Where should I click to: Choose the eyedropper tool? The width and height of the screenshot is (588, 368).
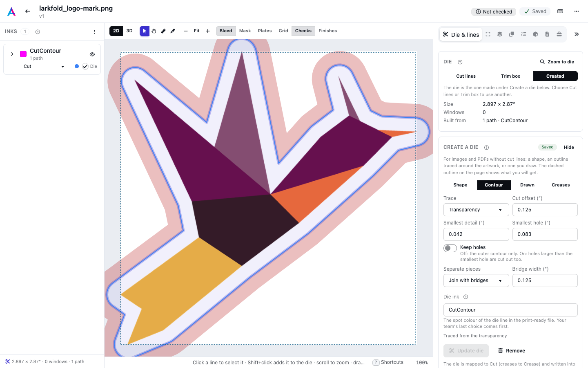click(173, 31)
